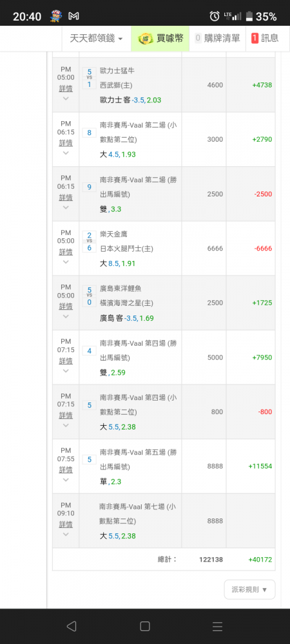This screenshot has height=644, width=290.
Task: Select the 買噱幣 button
Action: [x=160, y=39]
